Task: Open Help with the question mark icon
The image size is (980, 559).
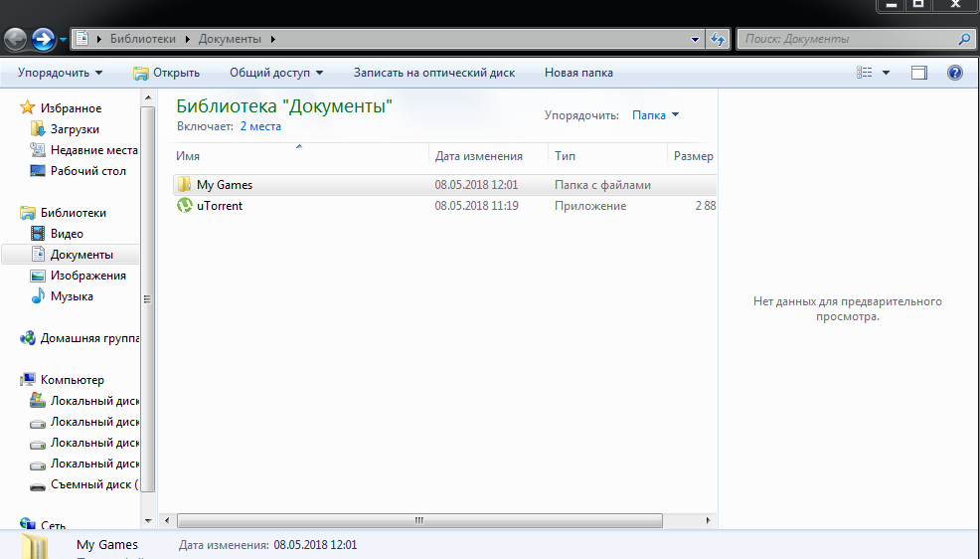Action: point(955,73)
